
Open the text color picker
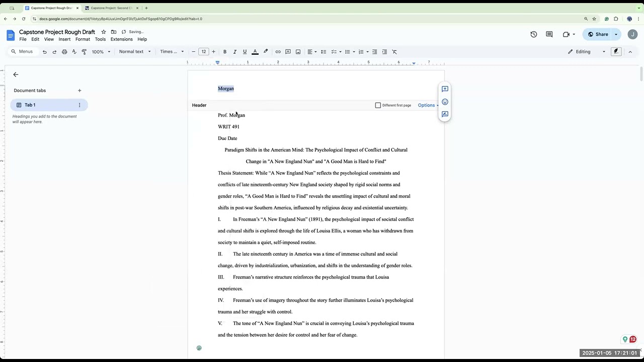(x=255, y=52)
